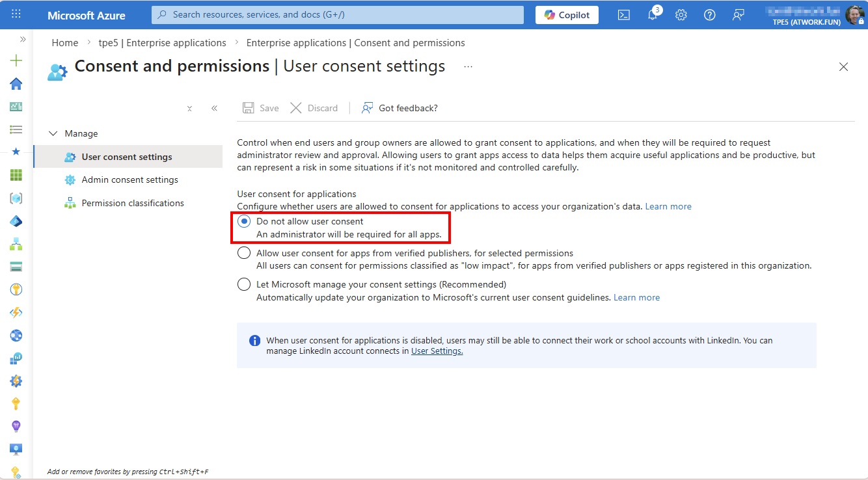The image size is (868, 480).
Task: Open the notifications bell icon
Action: coord(652,15)
